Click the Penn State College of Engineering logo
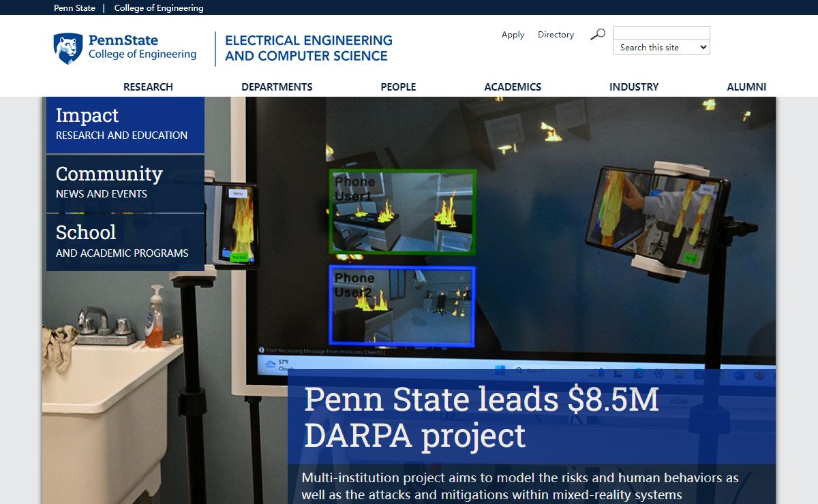This screenshot has height=504, width=818. point(125,49)
